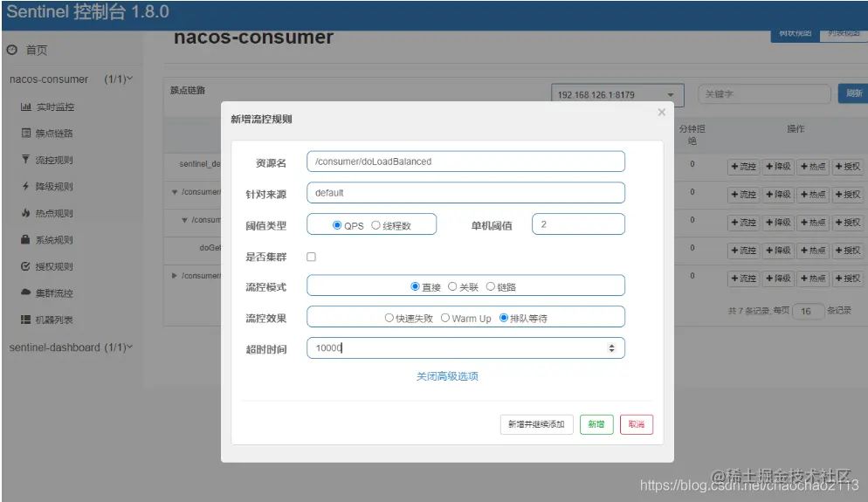
Task: Click the 授权规则 check icon
Action: [x=25, y=266]
